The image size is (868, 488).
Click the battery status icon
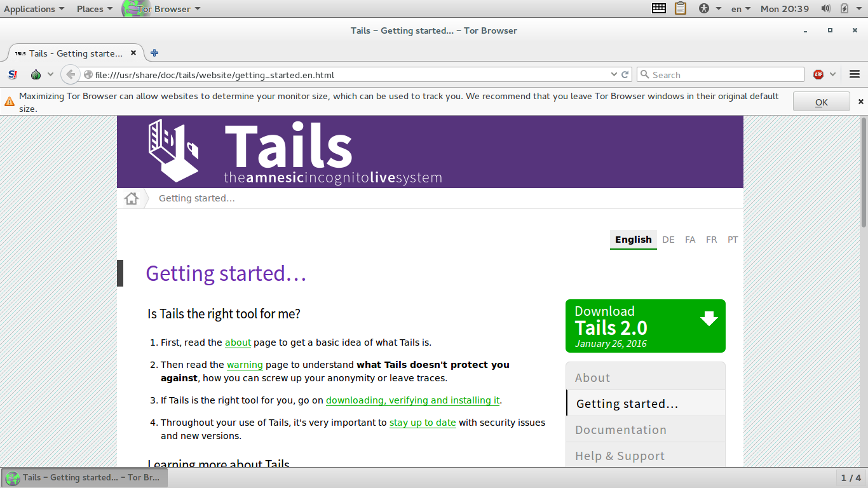[x=844, y=9]
